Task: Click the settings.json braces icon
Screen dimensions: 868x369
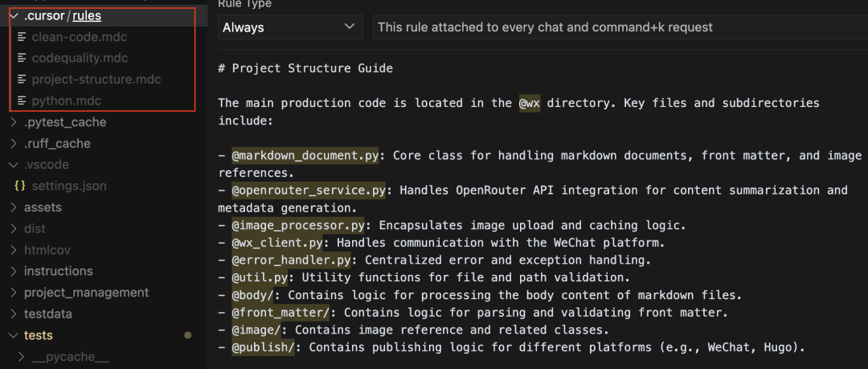Action: pos(20,187)
